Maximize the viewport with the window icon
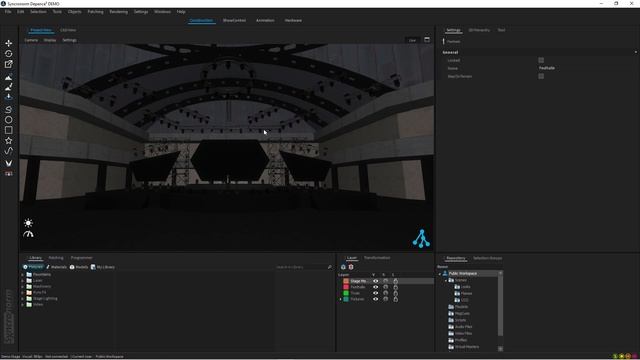 (427, 40)
